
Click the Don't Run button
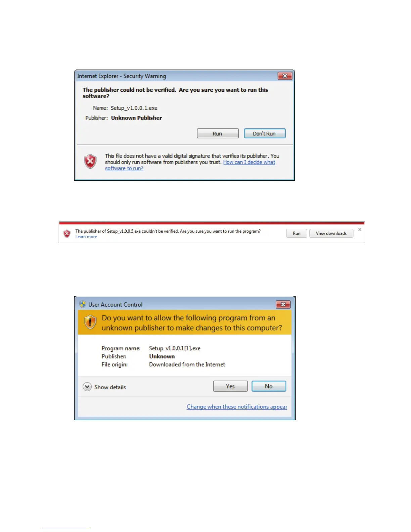265,133
